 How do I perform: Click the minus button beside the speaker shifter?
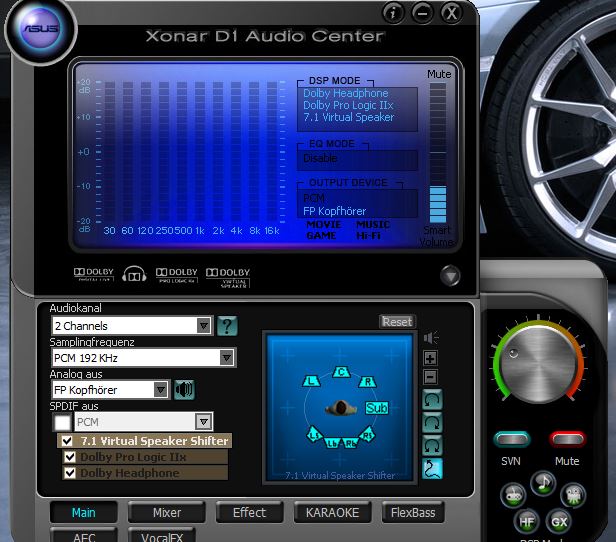431,377
